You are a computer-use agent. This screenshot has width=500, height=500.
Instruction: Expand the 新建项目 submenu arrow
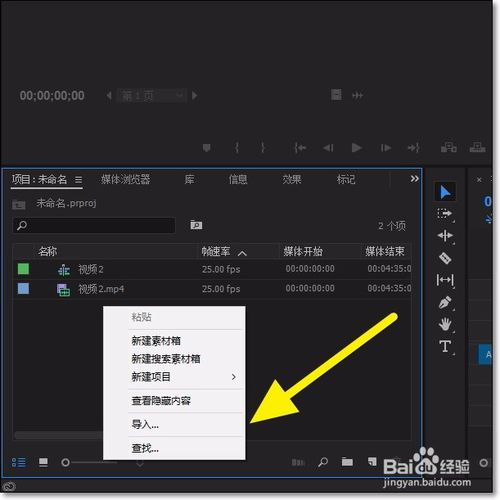pyautogui.click(x=234, y=377)
